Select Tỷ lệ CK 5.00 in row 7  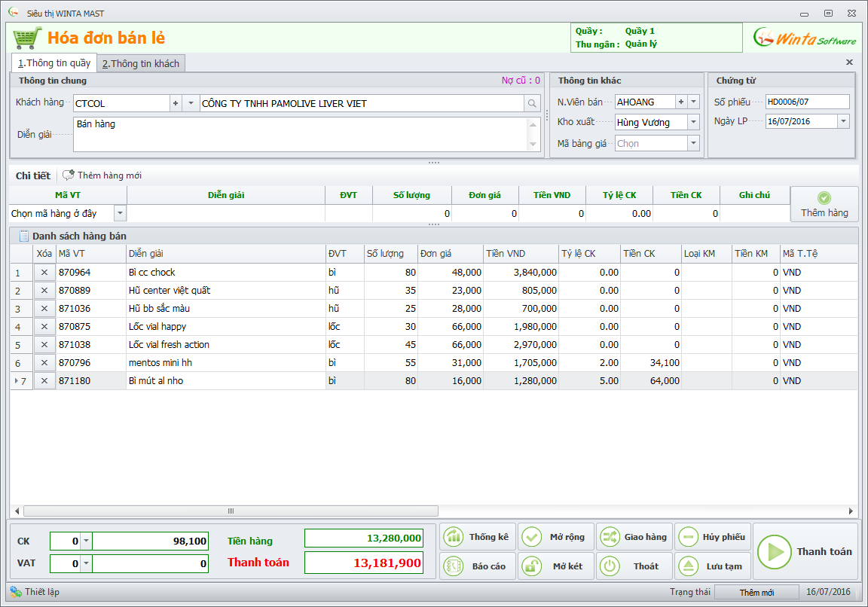point(589,380)
